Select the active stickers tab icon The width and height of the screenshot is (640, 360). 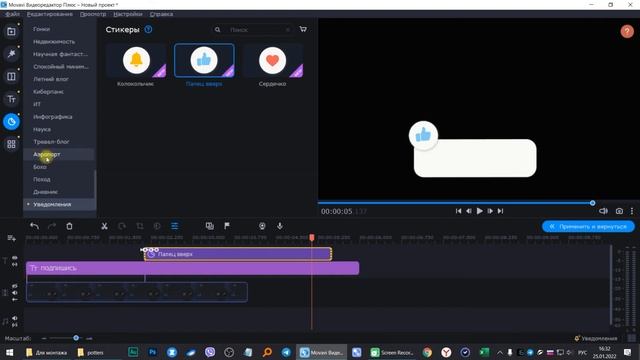(11, 122)
